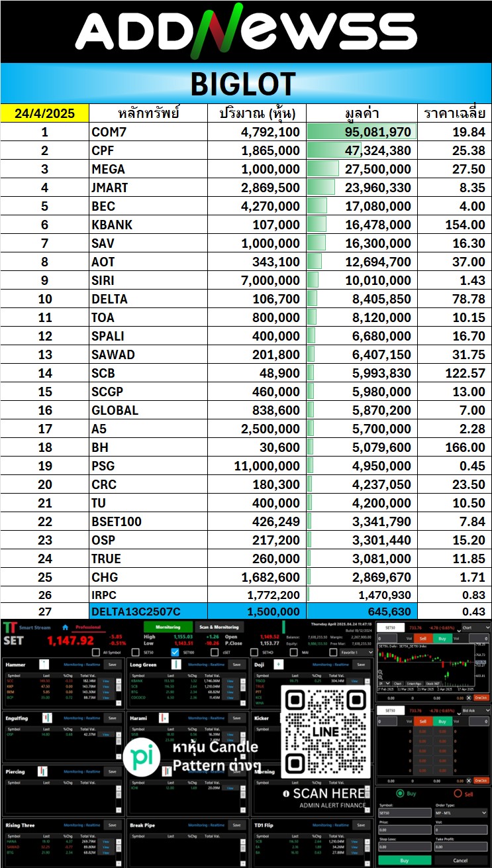
Task: Save the Rising Three pattern scan
Action: pos(112,825)
